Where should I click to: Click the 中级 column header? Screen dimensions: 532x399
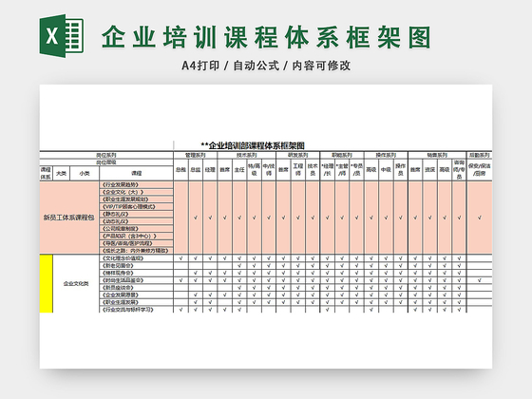pos(386,169)
